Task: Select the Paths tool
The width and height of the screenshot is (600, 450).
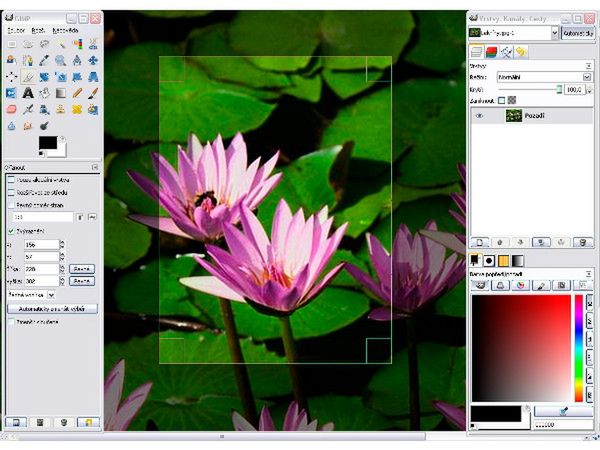Action: click(28, 60)
